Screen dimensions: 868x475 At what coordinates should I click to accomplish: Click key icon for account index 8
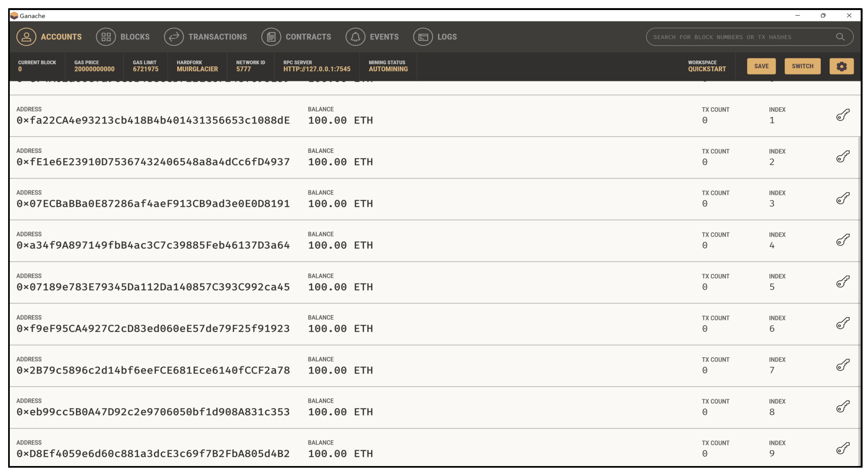pyautogui.click(x=843, y=406)
